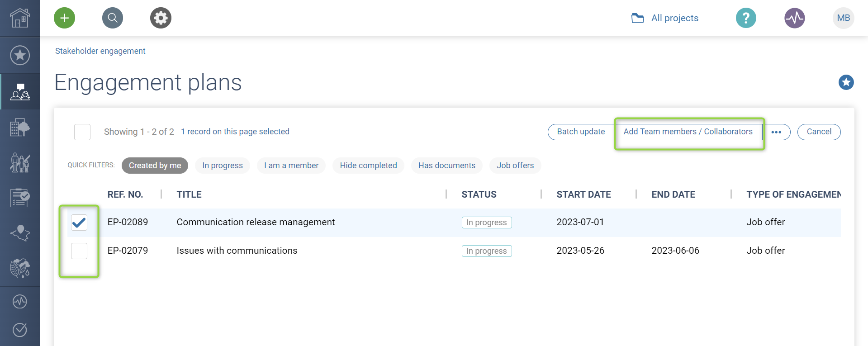The image size is (868, 346).
Task: Expand the three-dots more actions menu
Action: tap(776, 132)
